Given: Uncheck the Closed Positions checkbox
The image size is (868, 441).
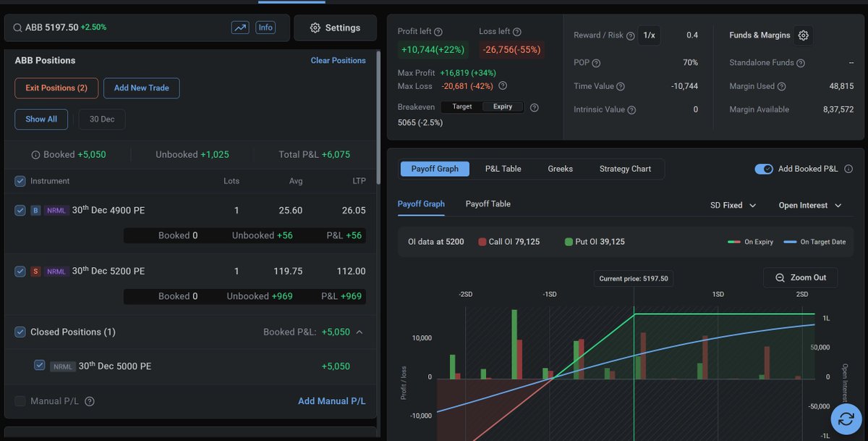Looking at the screenshot, I should 20,332.
